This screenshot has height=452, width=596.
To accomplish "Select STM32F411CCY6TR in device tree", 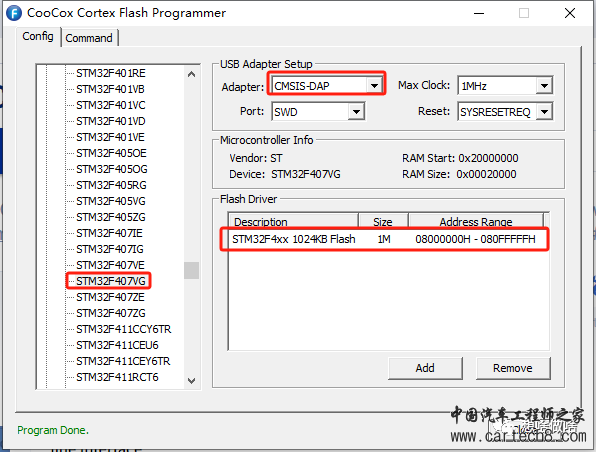I will [124, 329].
